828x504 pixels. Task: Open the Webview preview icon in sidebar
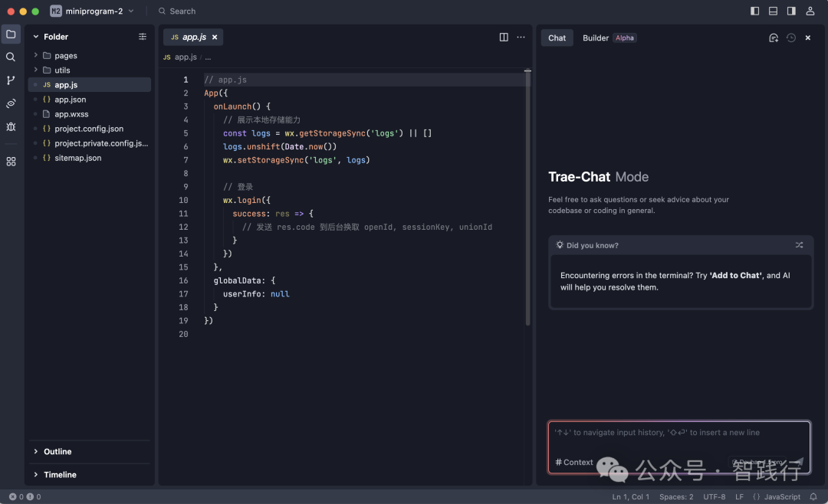pyautogui.click(x=11, y=103)
